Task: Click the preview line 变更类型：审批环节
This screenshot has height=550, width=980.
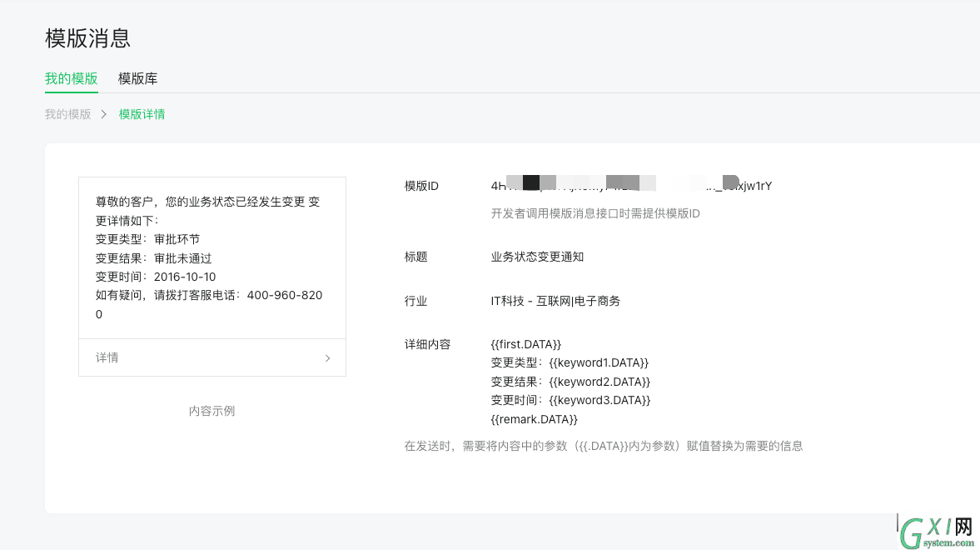Action: tap(148, 240)
